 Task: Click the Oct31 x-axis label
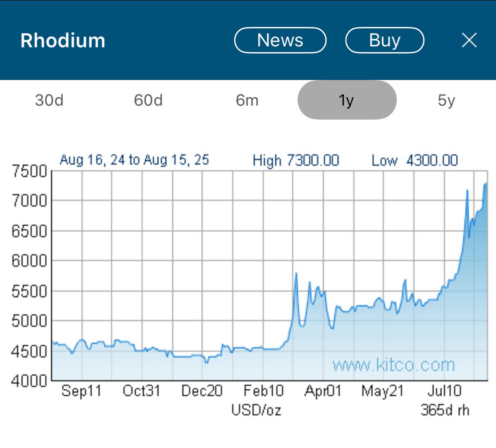coord(141,391)
